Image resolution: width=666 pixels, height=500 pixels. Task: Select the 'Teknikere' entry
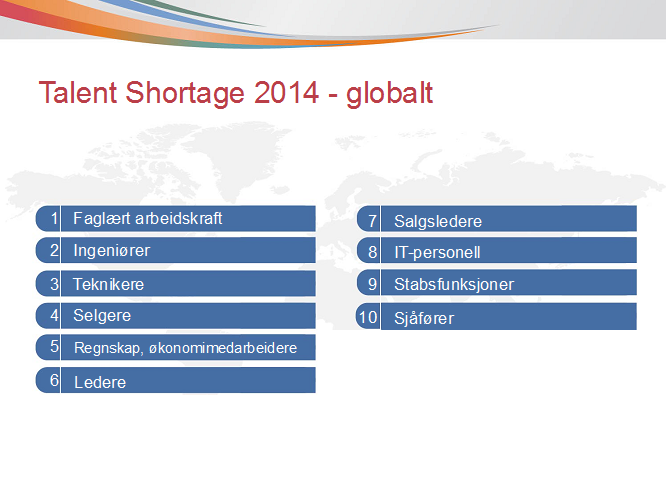(188, 284)
